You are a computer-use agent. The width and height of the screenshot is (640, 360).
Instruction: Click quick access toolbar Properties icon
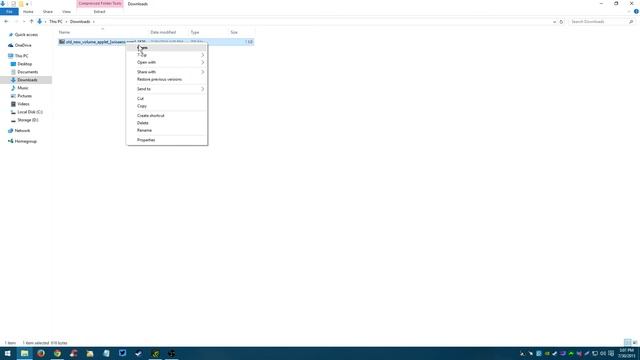13,4
